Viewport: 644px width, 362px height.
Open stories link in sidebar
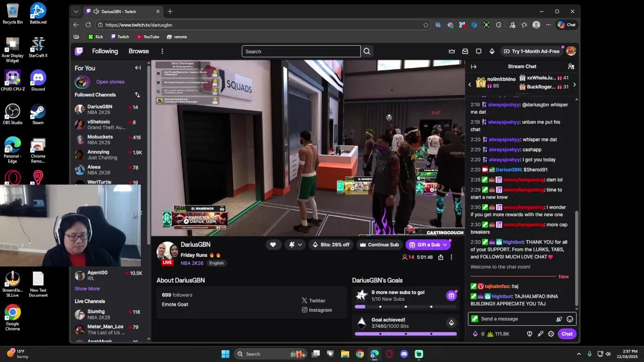pos(110,82)
